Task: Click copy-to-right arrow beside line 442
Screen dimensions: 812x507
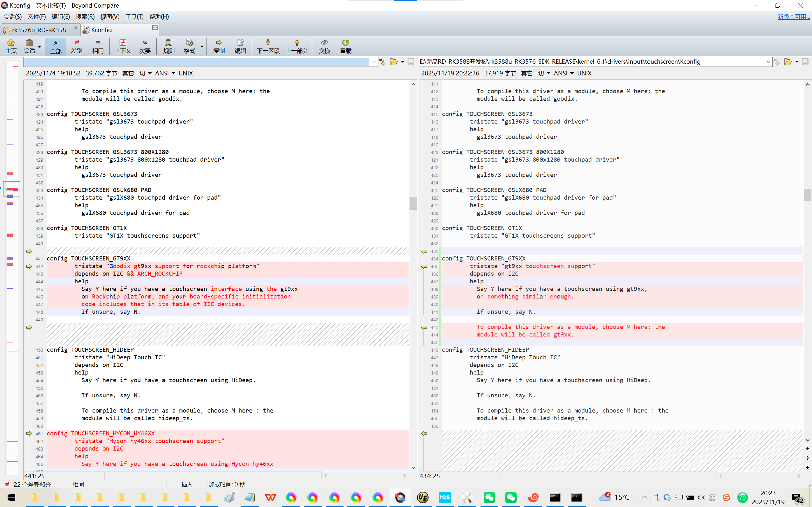Action: [x=29, y=266]
